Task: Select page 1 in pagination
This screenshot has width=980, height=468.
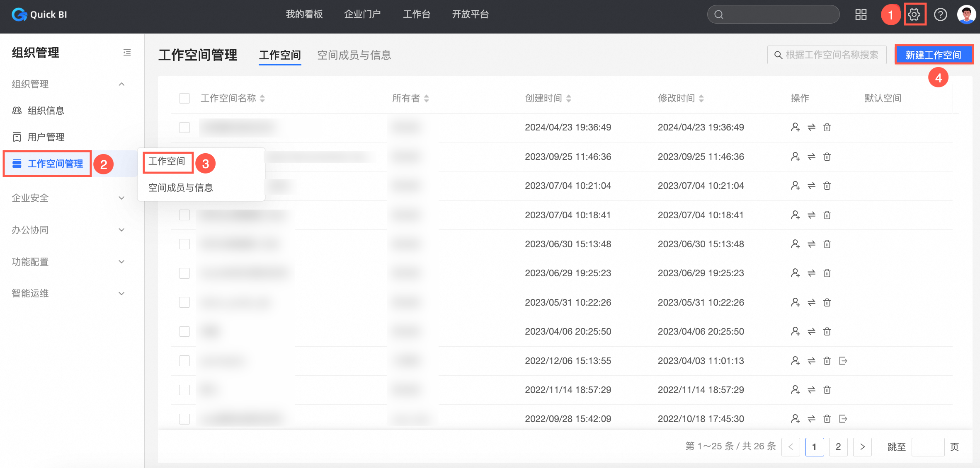Action: (x=814, y=447)
